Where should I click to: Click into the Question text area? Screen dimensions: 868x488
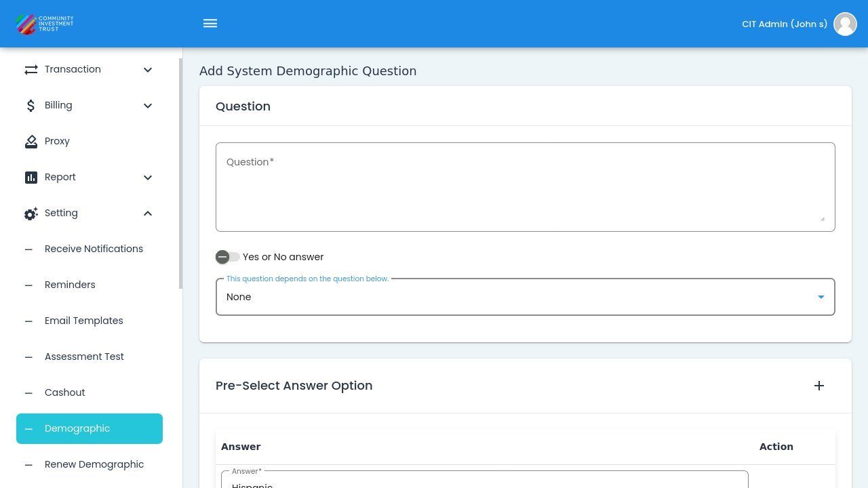tap(525, 187)
